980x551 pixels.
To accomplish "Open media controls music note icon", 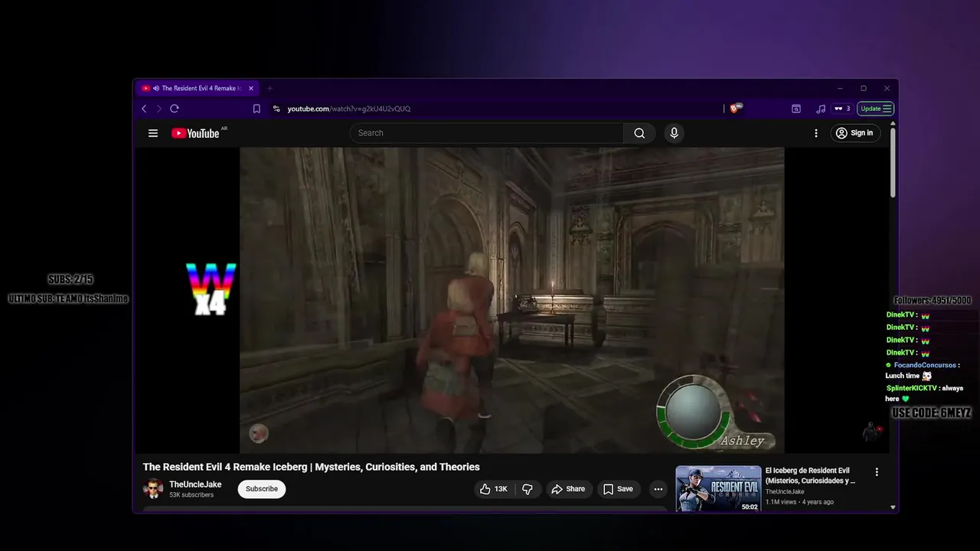I will coord(821,109).
